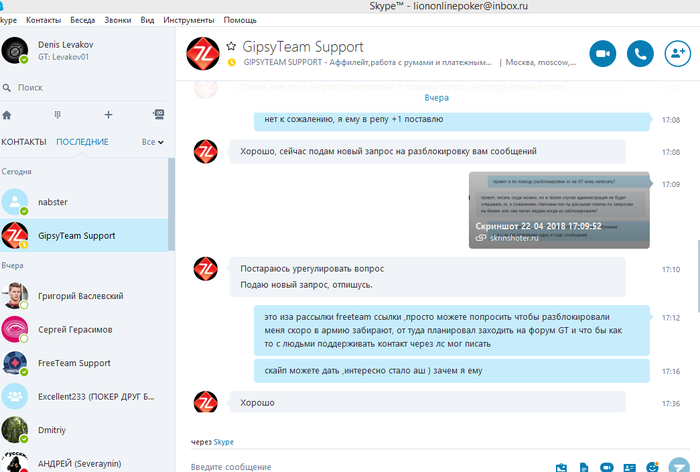Click the chat history scrollbar

[x=698, y=276]
